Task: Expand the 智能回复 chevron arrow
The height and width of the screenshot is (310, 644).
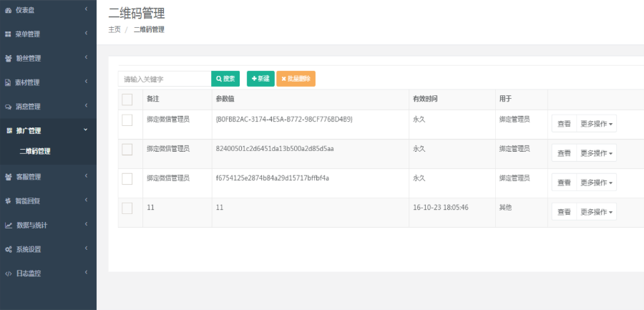Action: tap(86, 200)
